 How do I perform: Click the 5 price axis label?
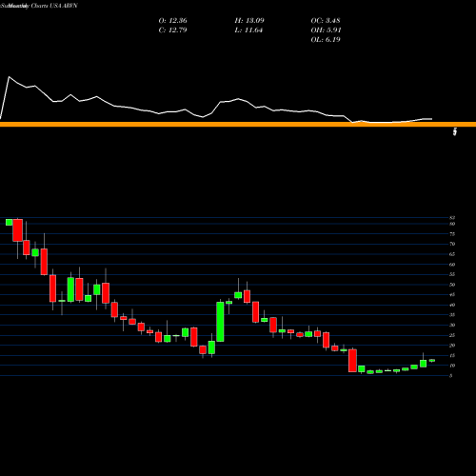[451, 376]
